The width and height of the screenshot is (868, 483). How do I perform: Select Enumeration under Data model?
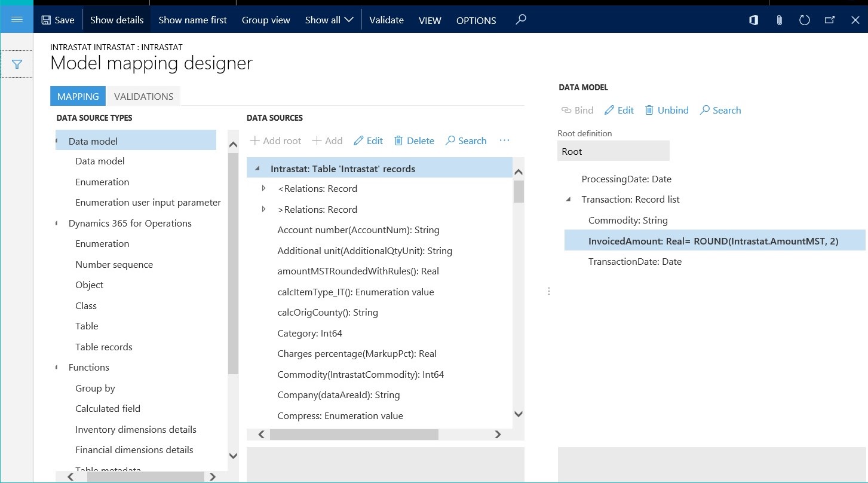point(102,182)
